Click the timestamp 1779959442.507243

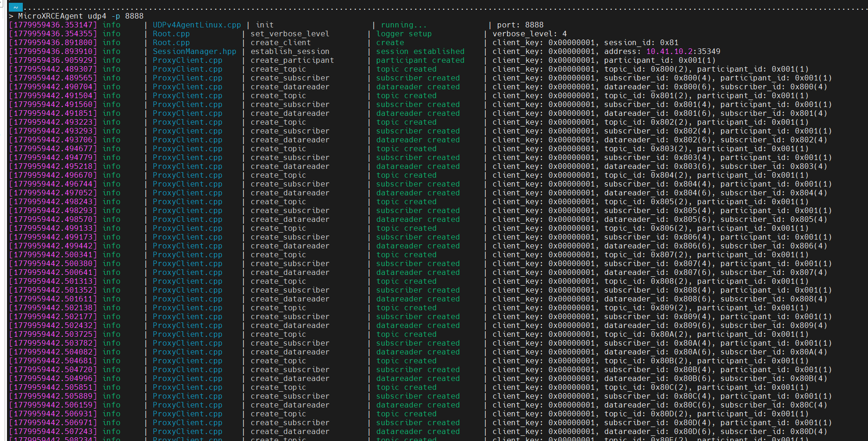tap(53, 431)
